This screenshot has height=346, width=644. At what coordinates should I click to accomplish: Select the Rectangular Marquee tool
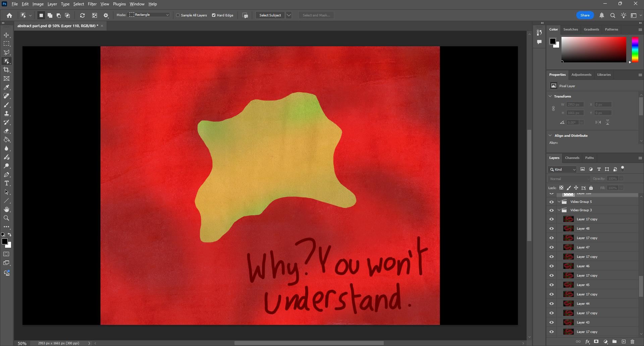click(6, 44)
